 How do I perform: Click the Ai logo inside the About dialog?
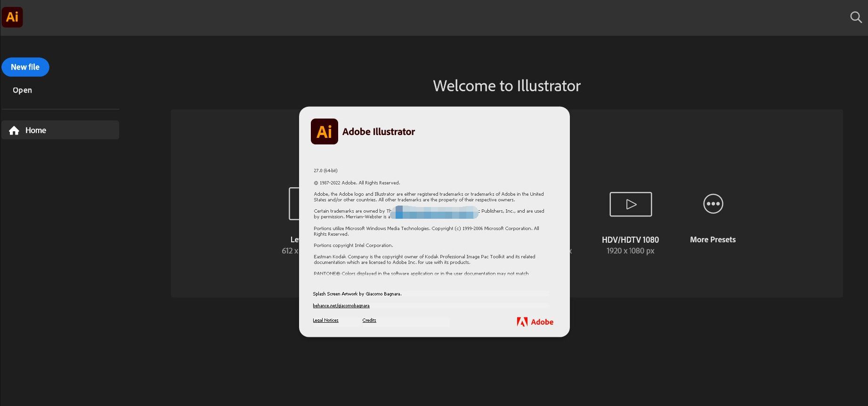324,131
